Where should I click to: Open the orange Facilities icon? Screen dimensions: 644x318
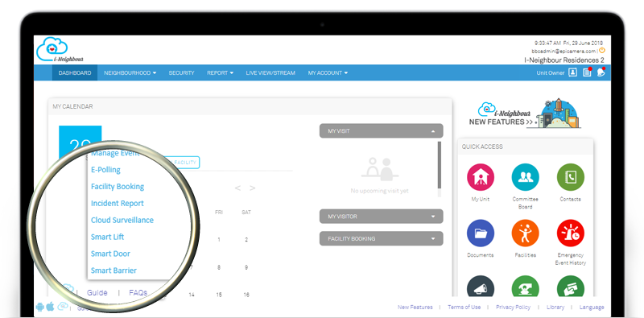click(x=525, y=233)
